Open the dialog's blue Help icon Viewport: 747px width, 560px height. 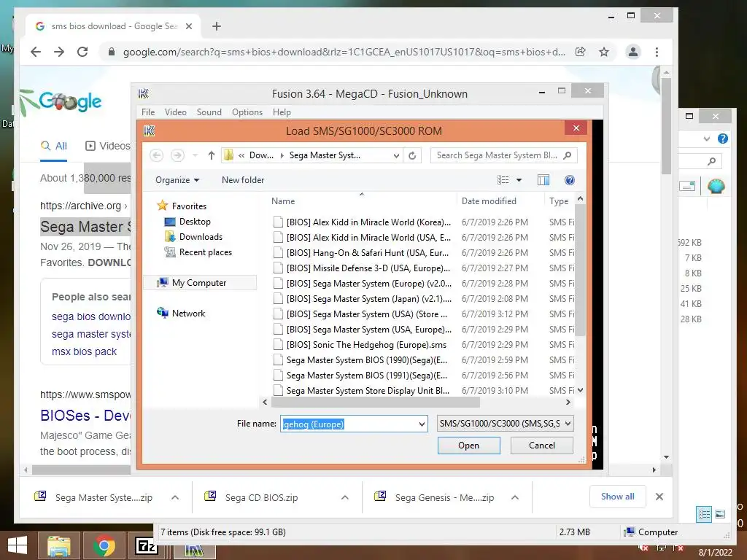pyautogui.click(x=569, y=180)
